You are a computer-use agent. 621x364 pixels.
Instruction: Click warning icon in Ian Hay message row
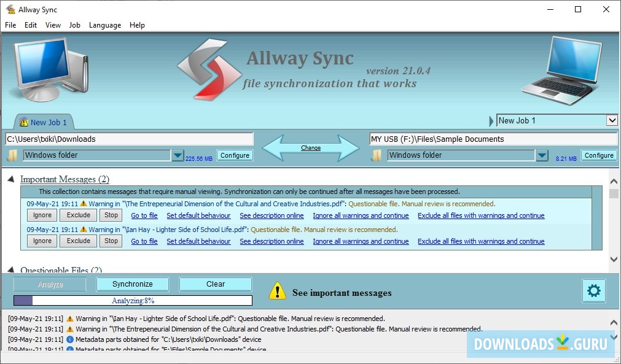[x=83, y=230]
